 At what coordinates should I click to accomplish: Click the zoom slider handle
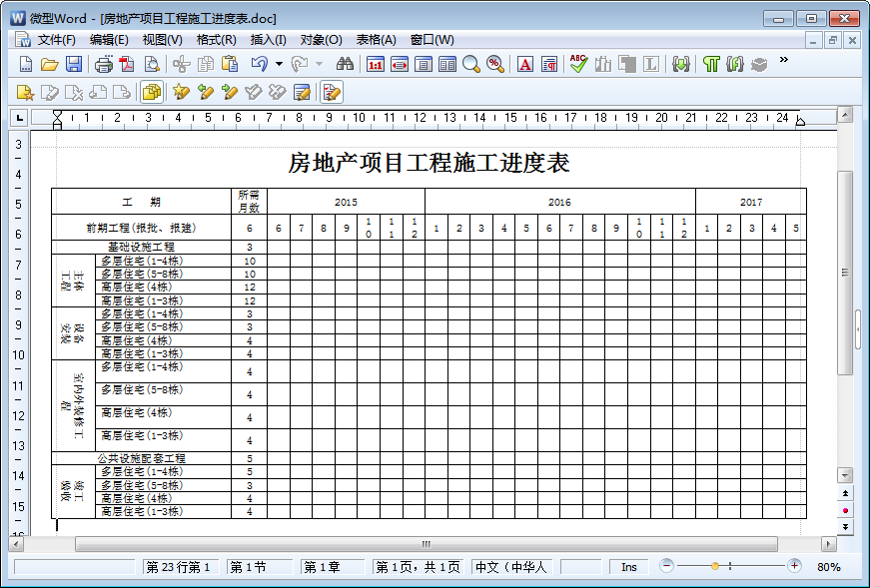tap(714, 566)
